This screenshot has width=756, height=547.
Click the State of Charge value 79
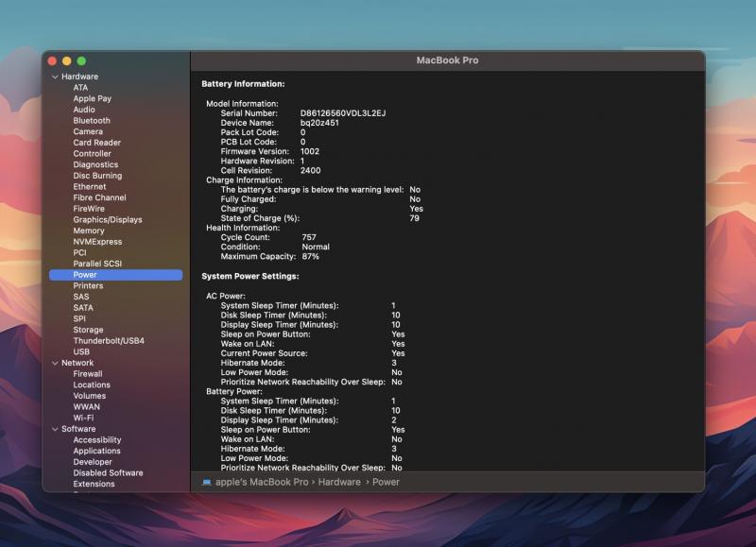[x=414, y=218]
